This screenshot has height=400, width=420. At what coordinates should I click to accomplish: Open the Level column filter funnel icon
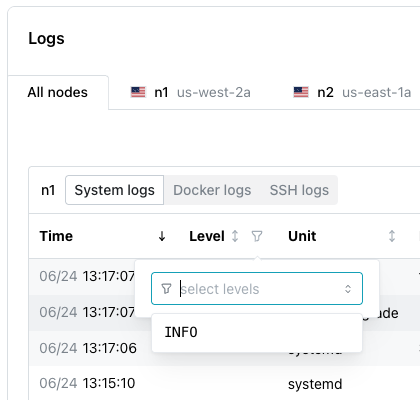pyautogui.click(x=257, y=236)
